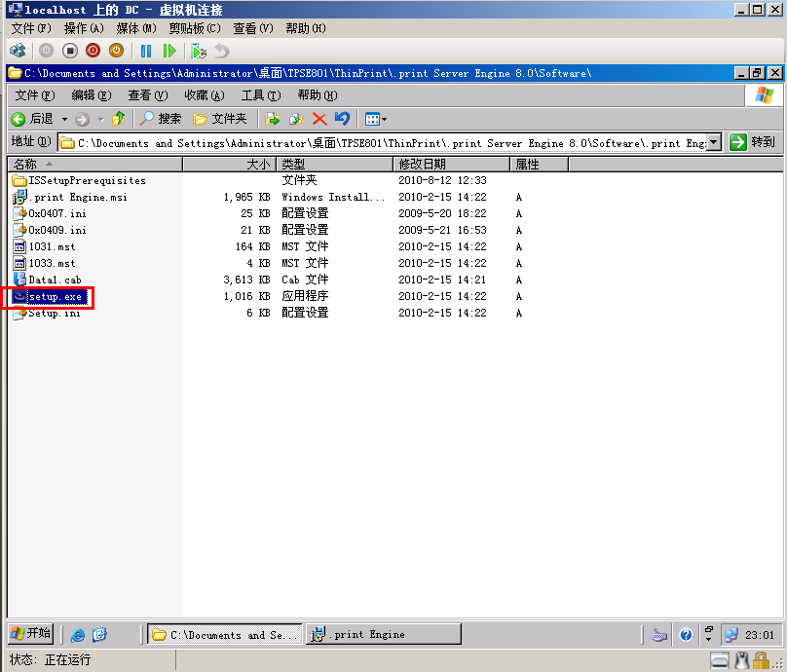Click the Copy To folder icon
The height and width of the screenshot is (672, 787).
pos(296,119)
